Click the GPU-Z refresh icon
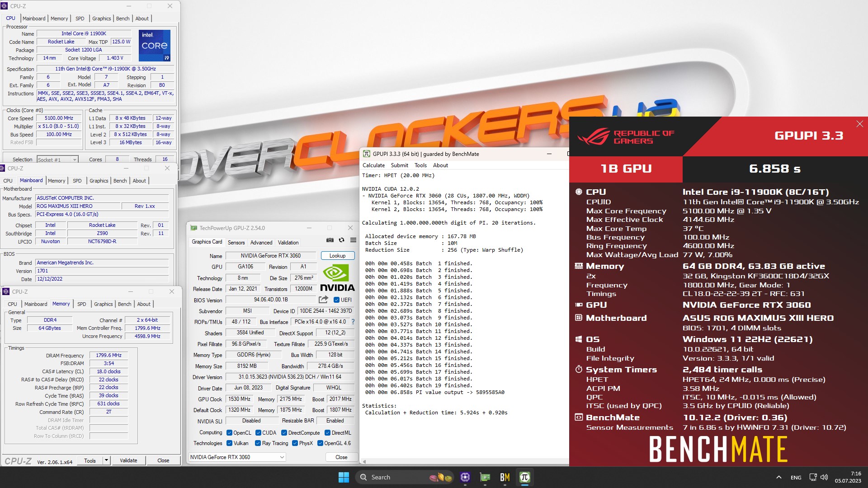The width and height of the screenshot is (868, 488). [x=342, y=240]
